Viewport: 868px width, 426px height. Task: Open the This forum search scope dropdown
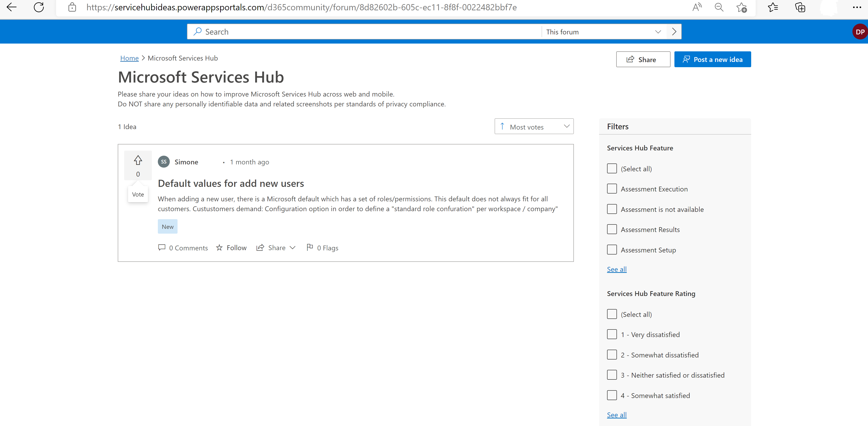[604, 32]
